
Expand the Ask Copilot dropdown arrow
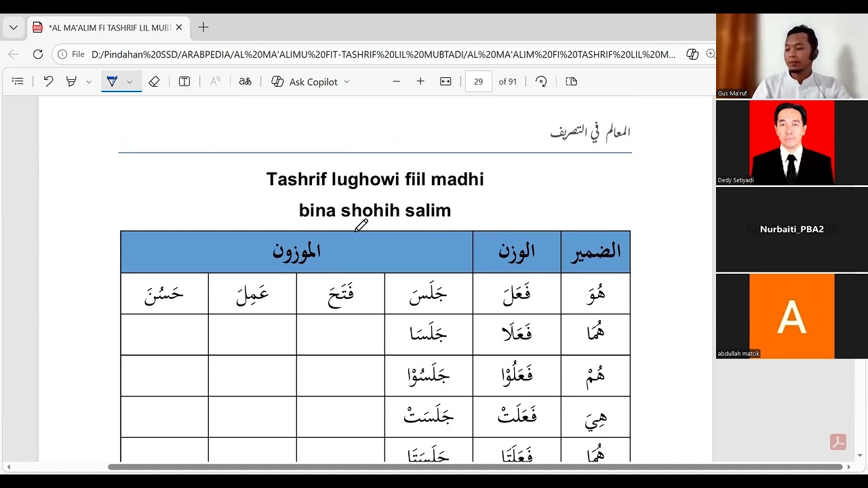tap(347, 81)
